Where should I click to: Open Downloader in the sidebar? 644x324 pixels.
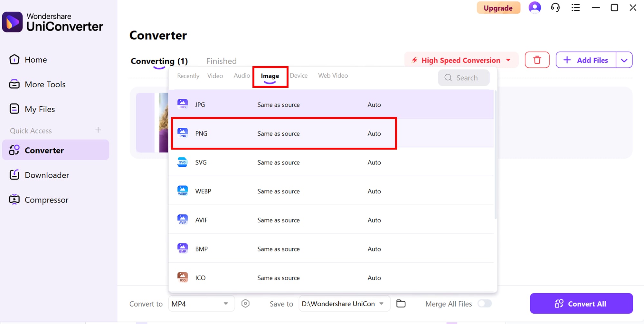[x=47, y=175]
